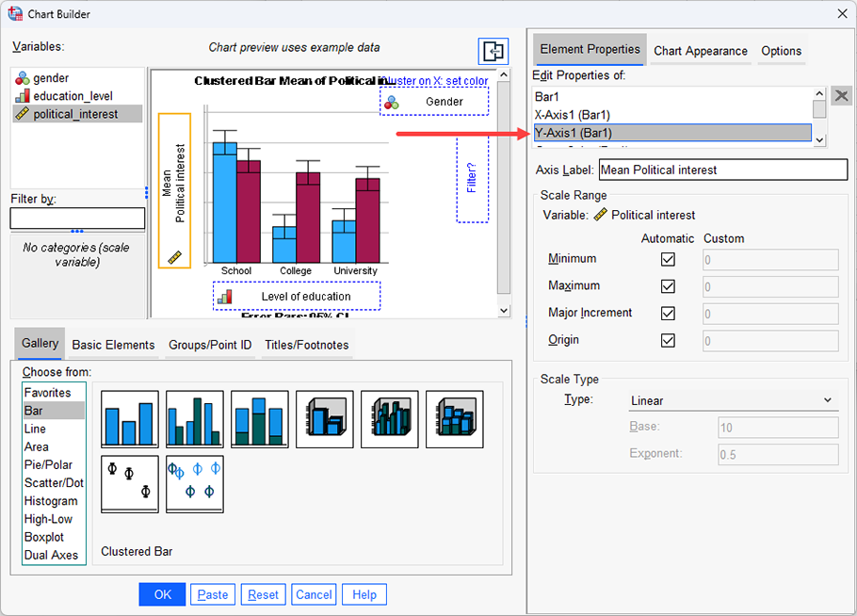Click the Custom Minimum value field
This screenshot has height=616, width=857.
[x=770, y=260]
